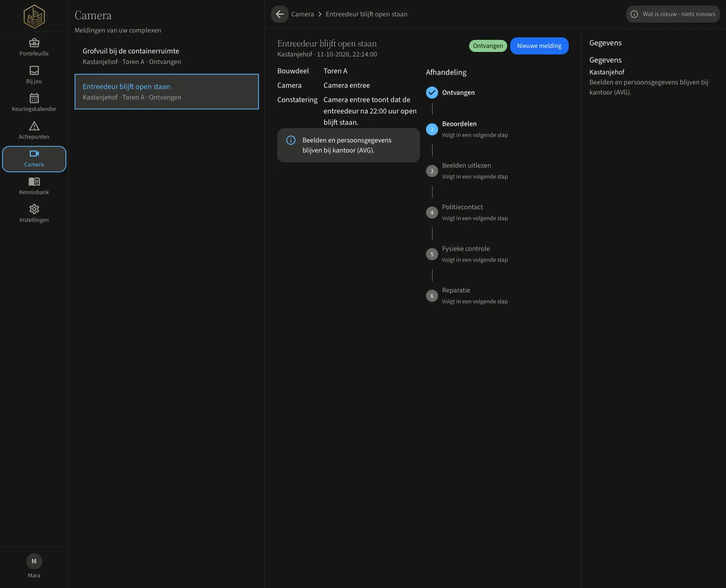Click breadcrumb text Entreedeur blijft open staan
The height and width of the screenshot is (588, 726).
pyautogui.click(x=367, y=14)
